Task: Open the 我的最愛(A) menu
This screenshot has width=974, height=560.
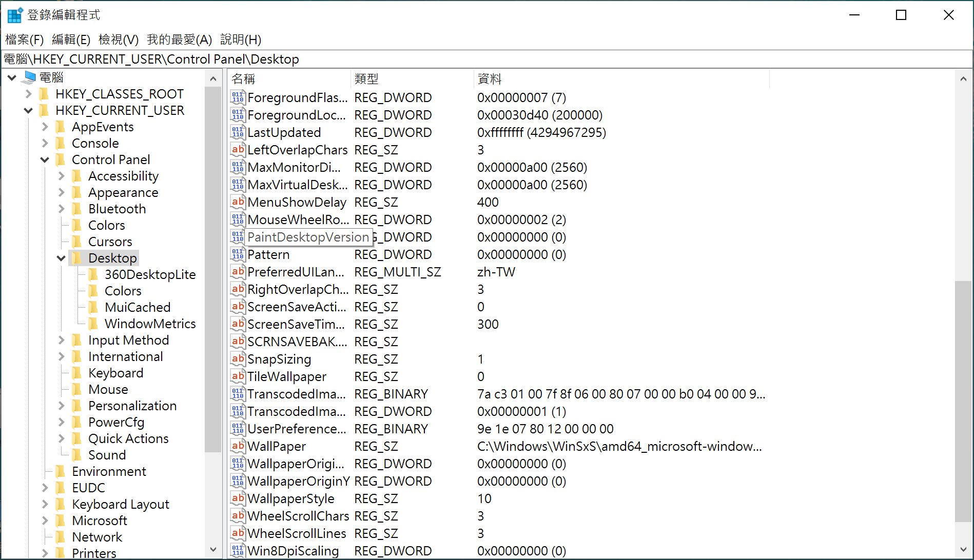Action: click(x=179, y=39)
